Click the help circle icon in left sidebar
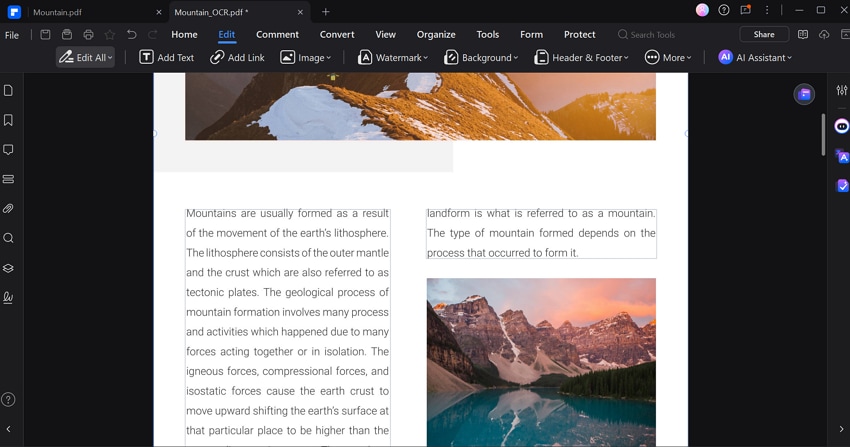Viewport: 850px width, 447px height. click(8, 400)
